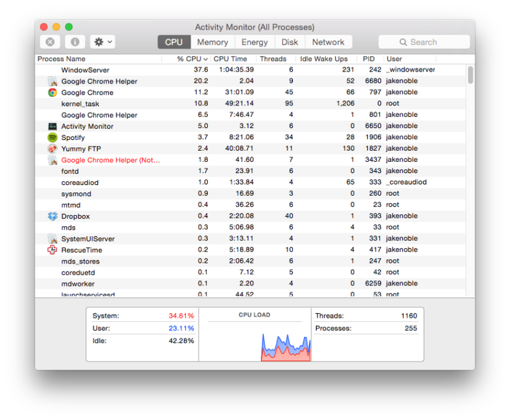510x420 pixels.
Task: Click the Activity Monitor process icon
Action: point(52,127)
